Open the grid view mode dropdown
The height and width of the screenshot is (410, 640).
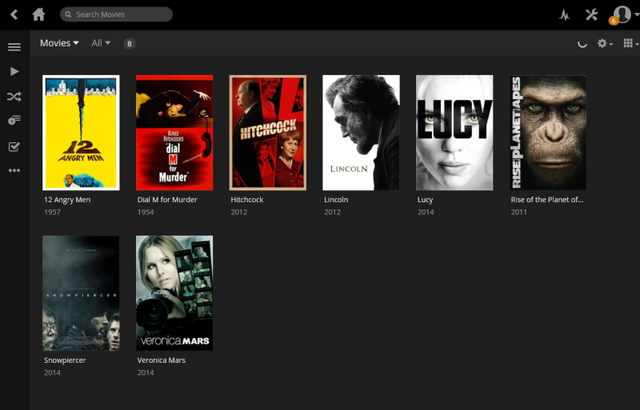631,43
